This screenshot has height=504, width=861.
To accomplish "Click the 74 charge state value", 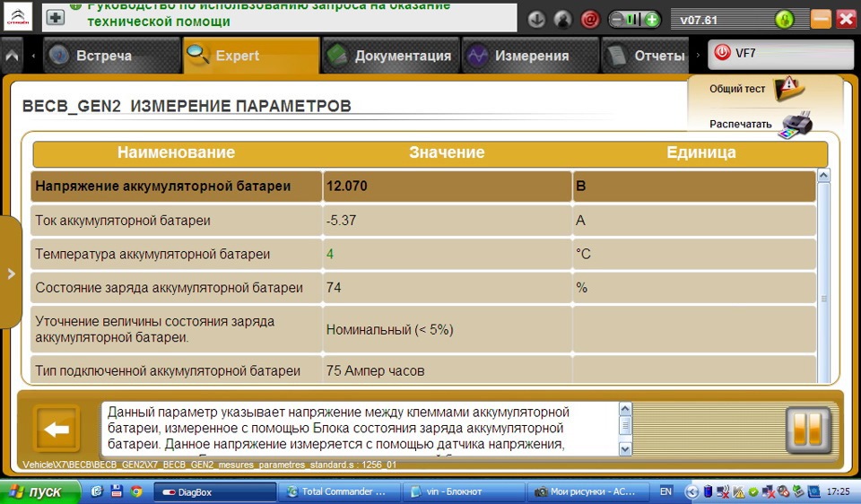I will [x=334, y=288].
